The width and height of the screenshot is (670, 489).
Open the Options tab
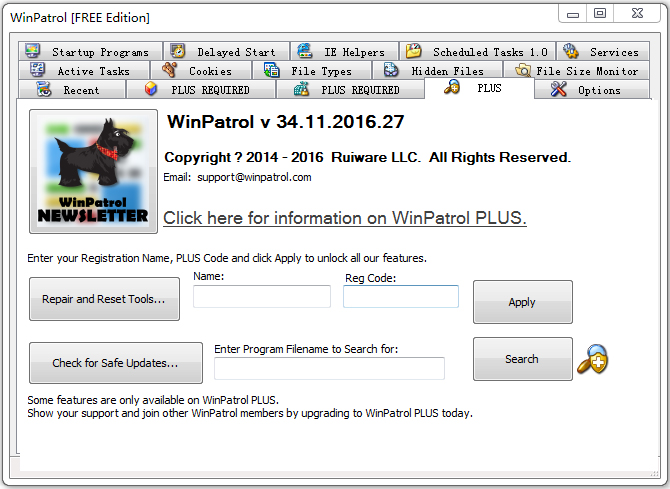[592, 89]
